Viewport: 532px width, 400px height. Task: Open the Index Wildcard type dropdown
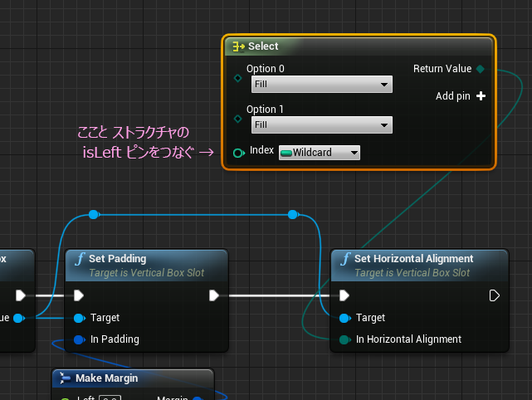[x=320, y=153]
